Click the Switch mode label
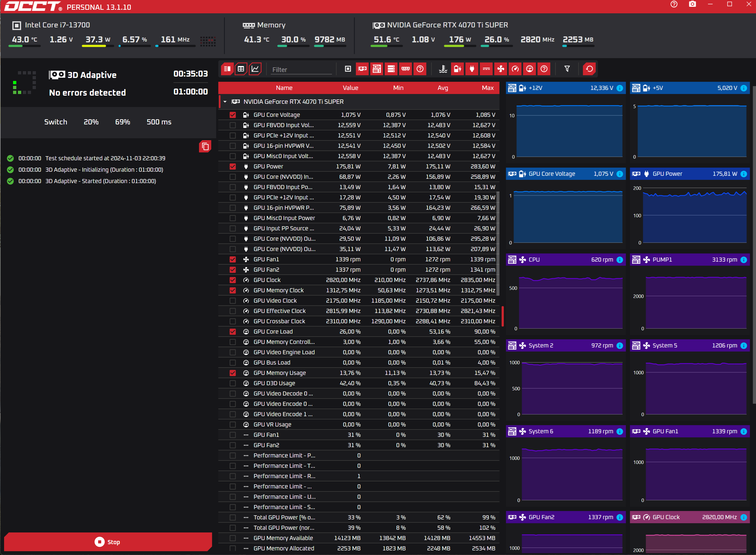This screenshot has width=756, height=555. [56, 122]
